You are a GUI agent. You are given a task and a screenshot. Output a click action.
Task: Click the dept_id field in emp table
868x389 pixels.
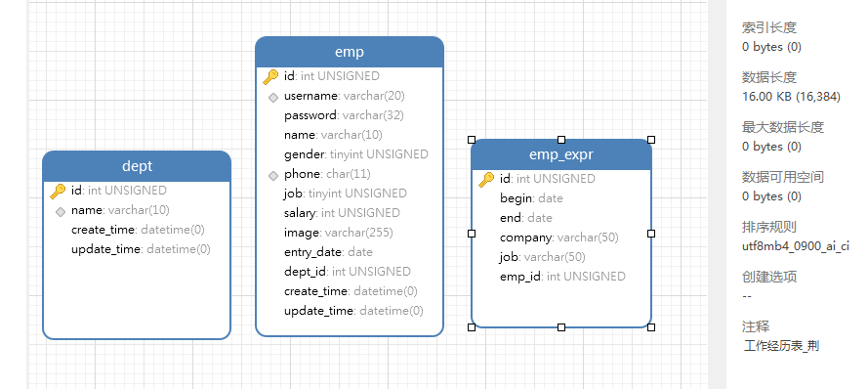pos(348,272)
